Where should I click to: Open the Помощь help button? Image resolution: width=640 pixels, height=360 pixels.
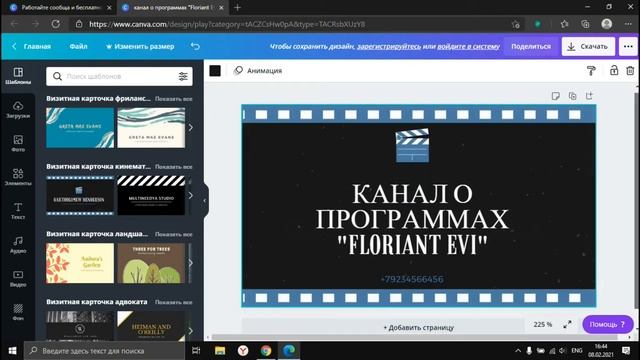(607, 324)
